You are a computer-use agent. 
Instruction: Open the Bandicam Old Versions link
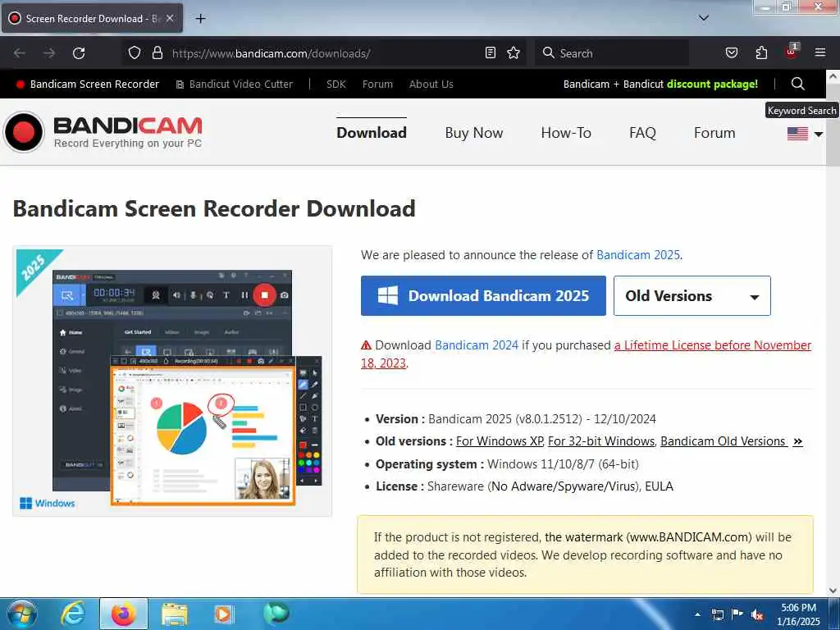pos(723,441)
